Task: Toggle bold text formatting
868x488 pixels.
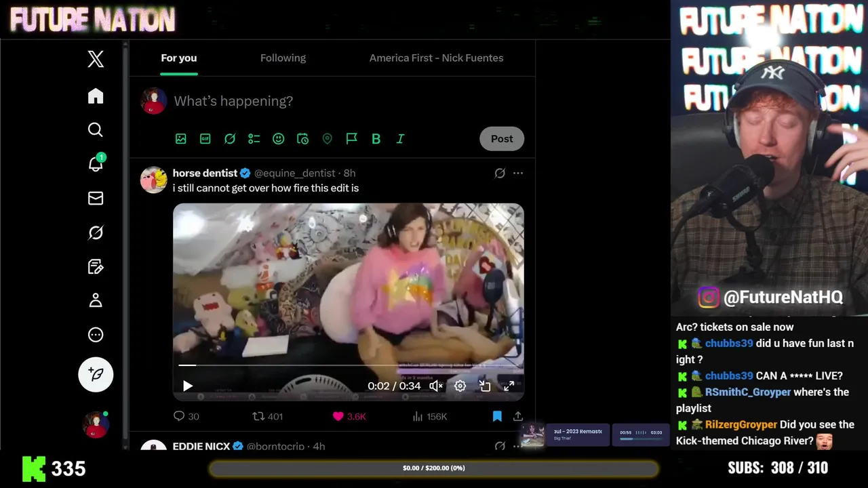Action: coord(376,138)
